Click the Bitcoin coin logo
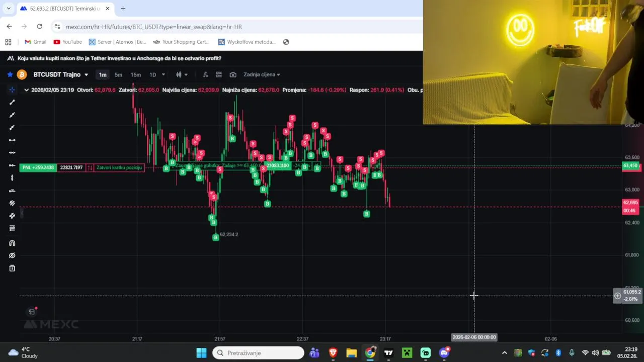The width and height of the screenshot is (644, 362). (x=22, y=74)
